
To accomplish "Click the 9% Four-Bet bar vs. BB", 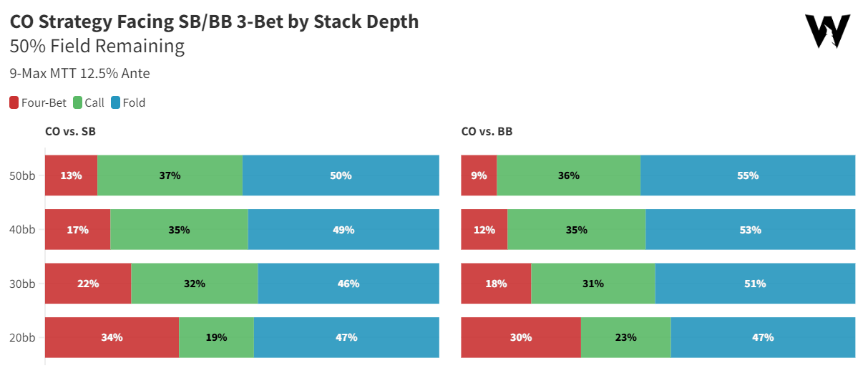I will [x=479, y=175].
